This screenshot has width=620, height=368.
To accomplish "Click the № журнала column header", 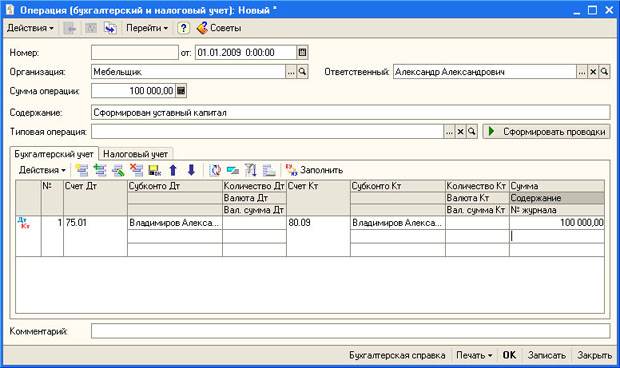I will (x=557, y=210).
